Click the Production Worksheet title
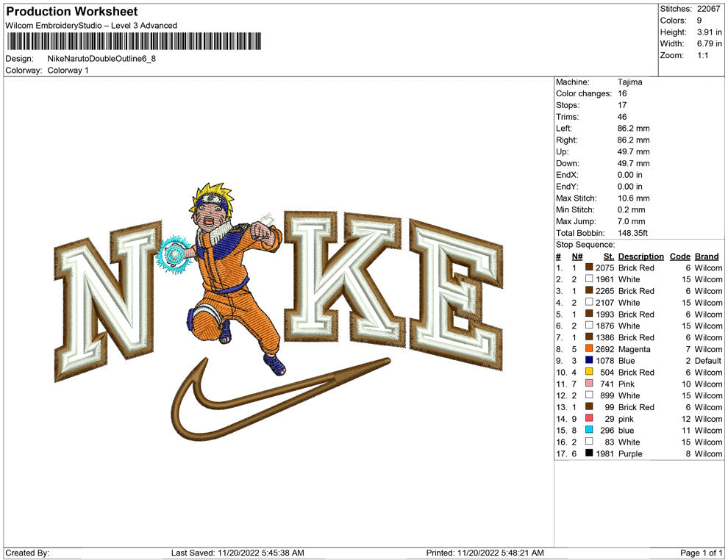The image size is (728, 560). pyautogui.click(x=72, y=11)
